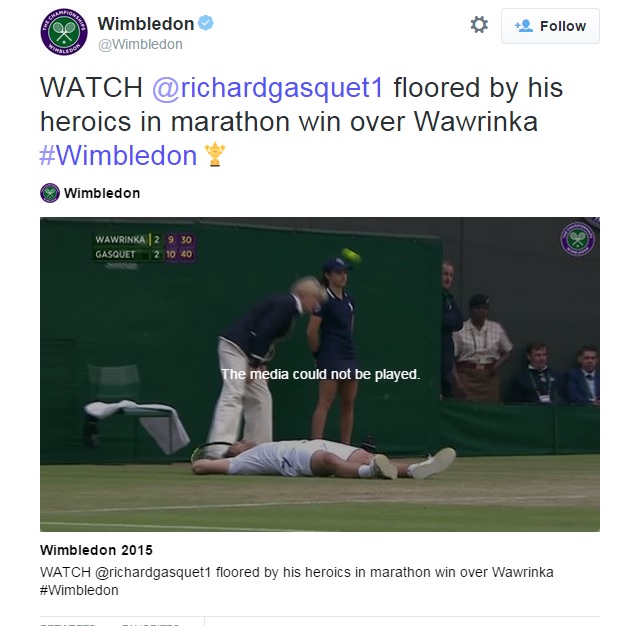The height and width of the screenshot is (626, 640).
Task: Click the match scoreboard overlay in the video
Action: 144,246
